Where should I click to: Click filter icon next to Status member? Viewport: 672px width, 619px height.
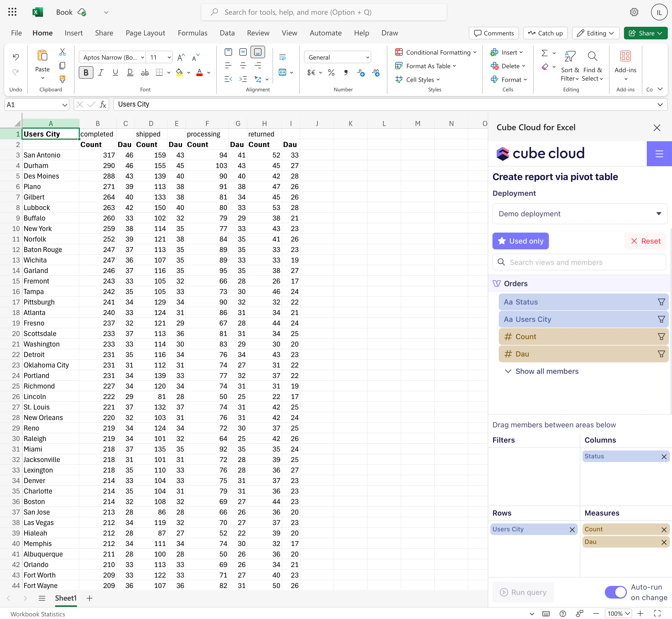click(661, 302)
